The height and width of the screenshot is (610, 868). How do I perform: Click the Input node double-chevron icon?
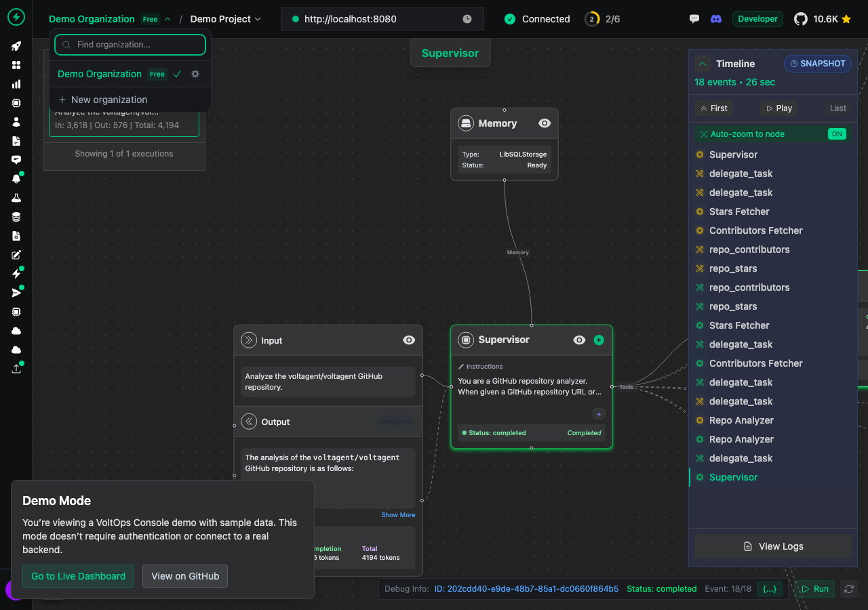pos(249,340)
